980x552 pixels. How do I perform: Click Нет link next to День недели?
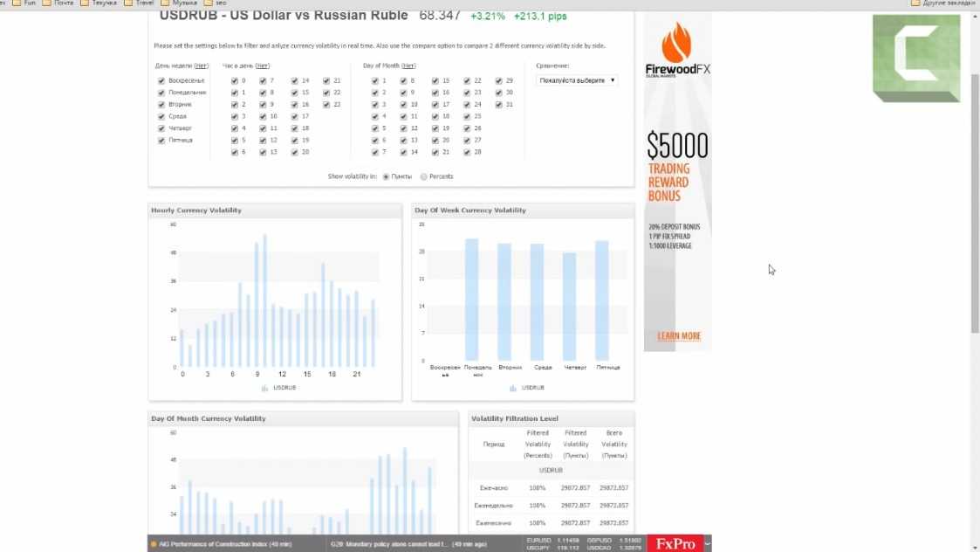click(x=201, y=66)
